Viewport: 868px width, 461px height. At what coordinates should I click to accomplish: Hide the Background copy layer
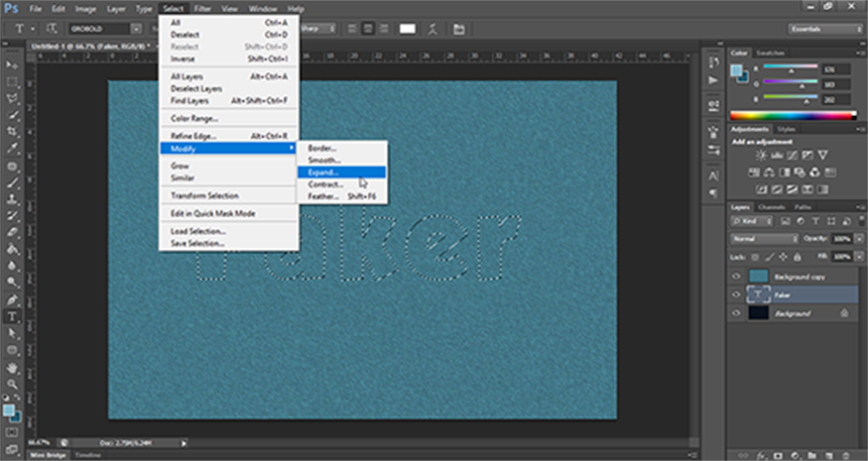pos(736,277)
